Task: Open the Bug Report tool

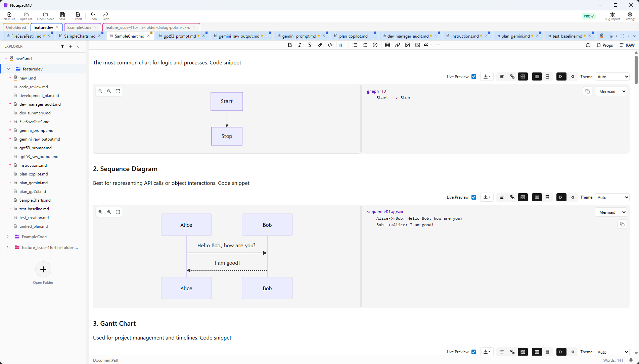Action: point(612,16)
